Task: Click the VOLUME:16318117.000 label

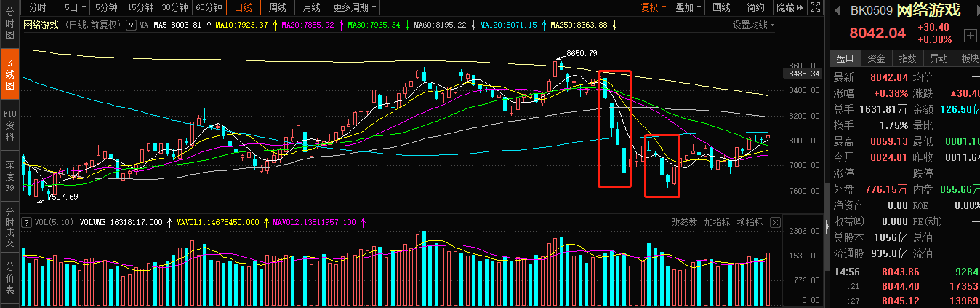Action: [121, 222]
